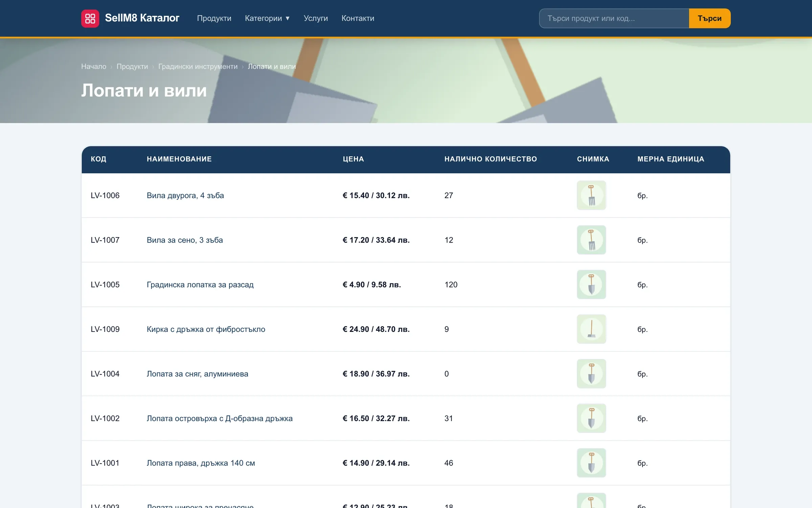Open thumbnail of Вила двурога, 4 зъба
Viewport: 812px width, 508px height.
click(x=591, y=195)
